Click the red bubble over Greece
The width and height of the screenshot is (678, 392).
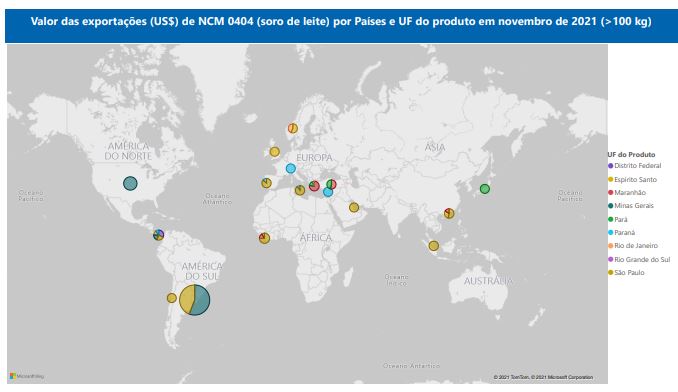314,186
